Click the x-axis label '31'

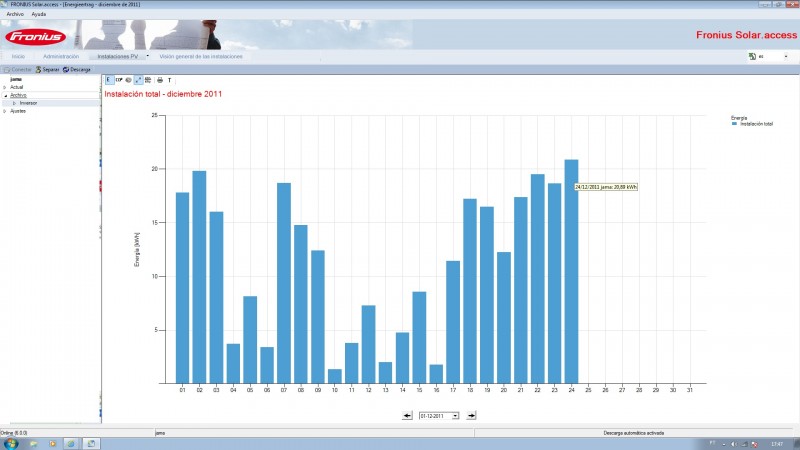(x=690, y=390)
